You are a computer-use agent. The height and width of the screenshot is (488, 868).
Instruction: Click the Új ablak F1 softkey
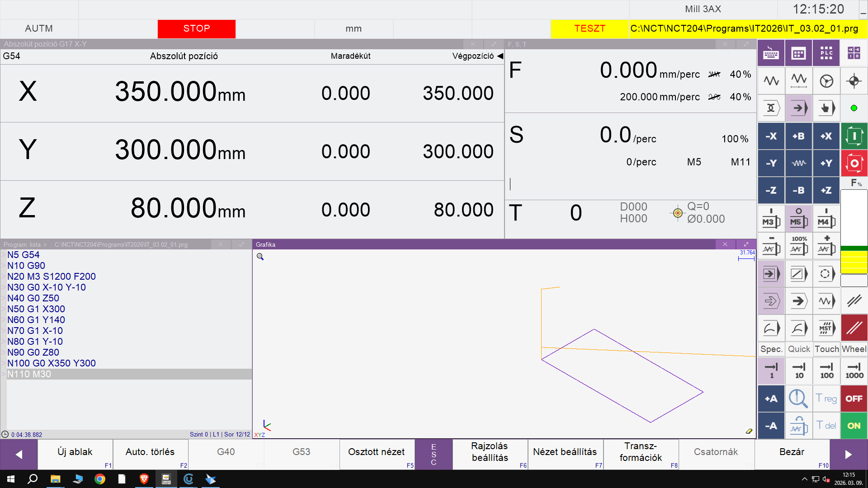pos(75,454)
